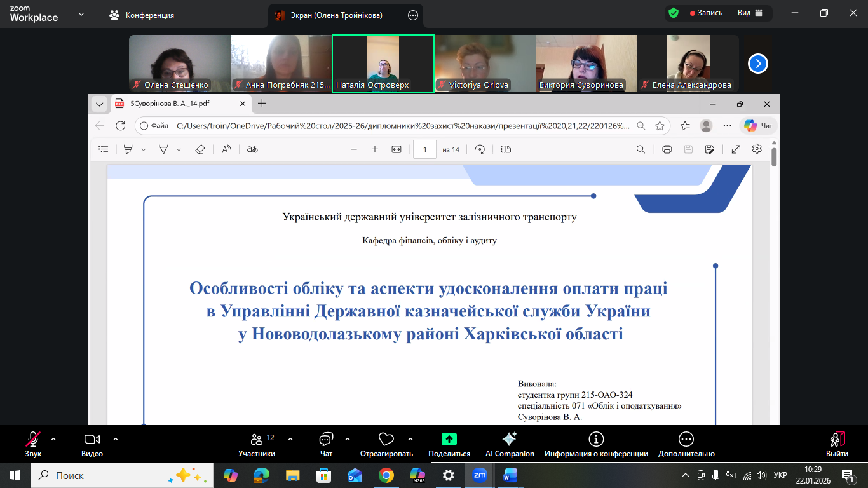Viewport: 868px width, 488px height.
Task: Show next participants with blue arrow
Action: (x=758, y=64)
